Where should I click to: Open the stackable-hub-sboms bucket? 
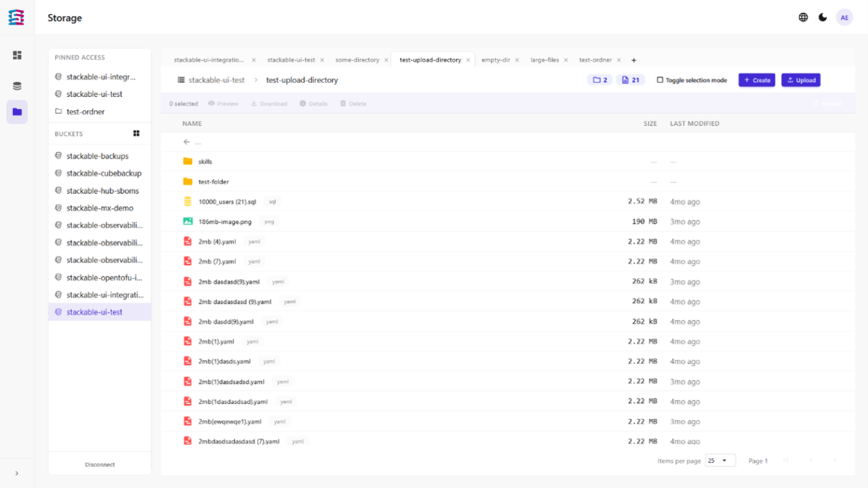tap(100, 191)
